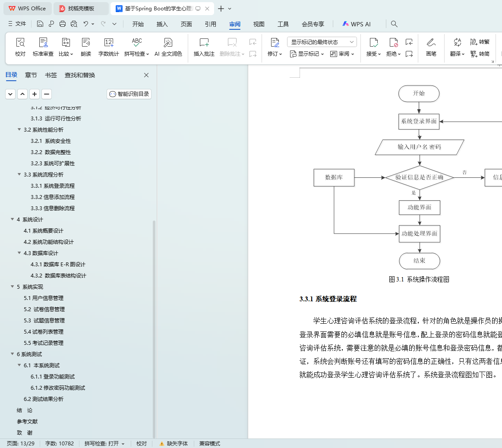The width and height of the screenshot is (502, 448).
Task: Open the 查找和替换 navigation tab
Action: tap(80, 75)
